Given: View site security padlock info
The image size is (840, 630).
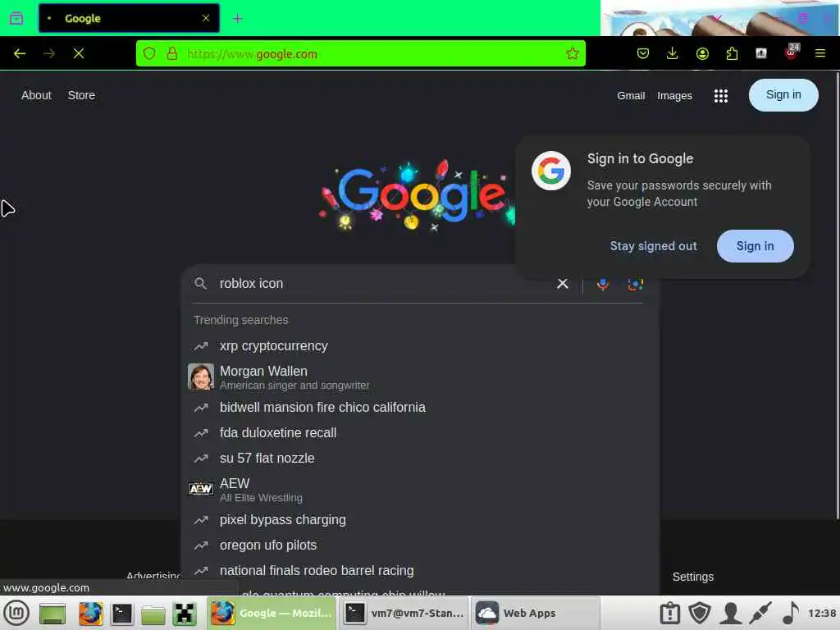Looking at the screenshot, I should [x=172, y=53].
